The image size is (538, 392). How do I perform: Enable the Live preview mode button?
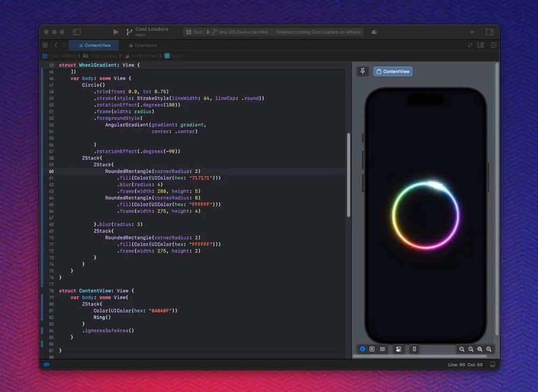(x=362, y=349)
